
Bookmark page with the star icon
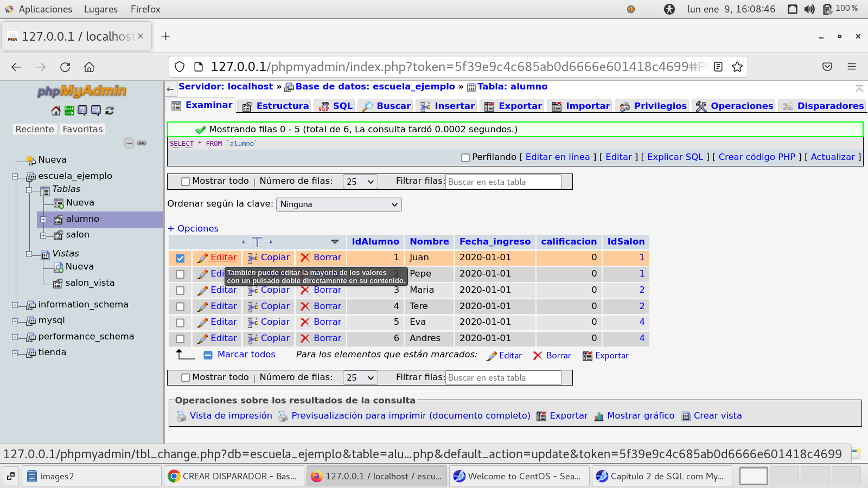coord(737,67)
